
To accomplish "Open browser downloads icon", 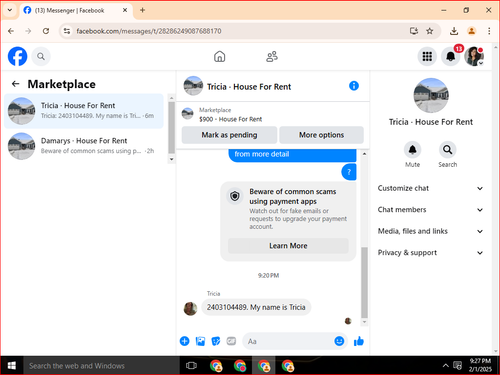I will 454,31.
